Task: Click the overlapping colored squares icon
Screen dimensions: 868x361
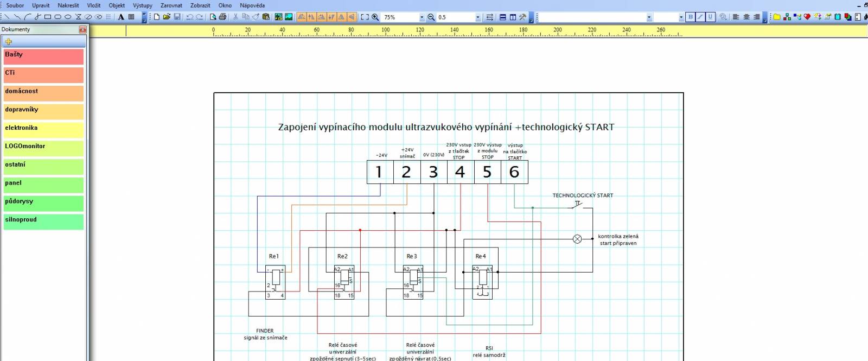Action: 848,17
